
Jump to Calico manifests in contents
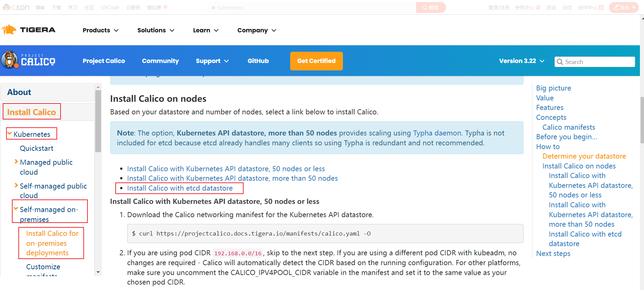tap(569, 127)
